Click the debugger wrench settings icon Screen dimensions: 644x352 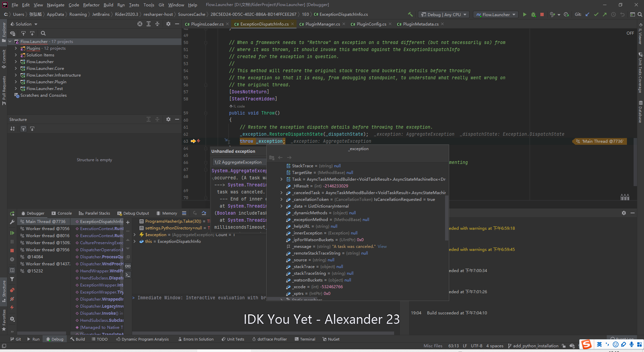12,222
